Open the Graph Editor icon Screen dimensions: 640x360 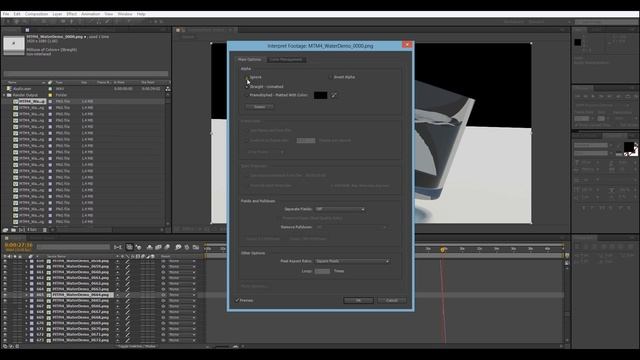tap(196, 247)
